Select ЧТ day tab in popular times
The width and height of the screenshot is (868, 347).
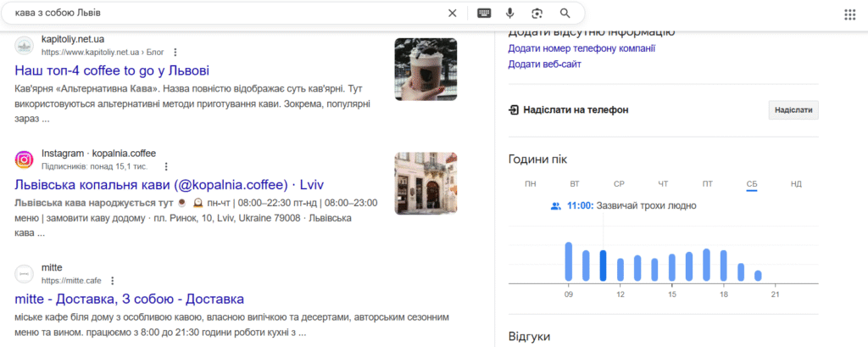663,184
